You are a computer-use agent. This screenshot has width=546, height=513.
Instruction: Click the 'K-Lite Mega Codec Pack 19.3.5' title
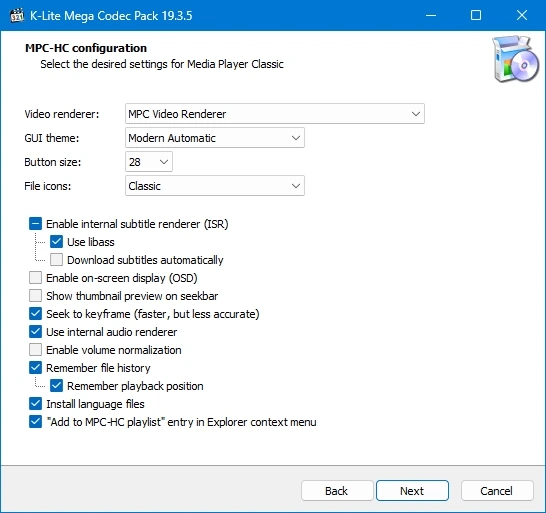(x=111, y=16)
